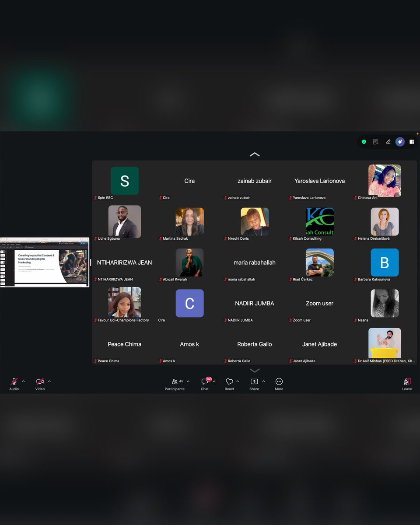
Task: Click muted mic icon beside Chinasa Ani label
Action: click(x=355, y=198)
